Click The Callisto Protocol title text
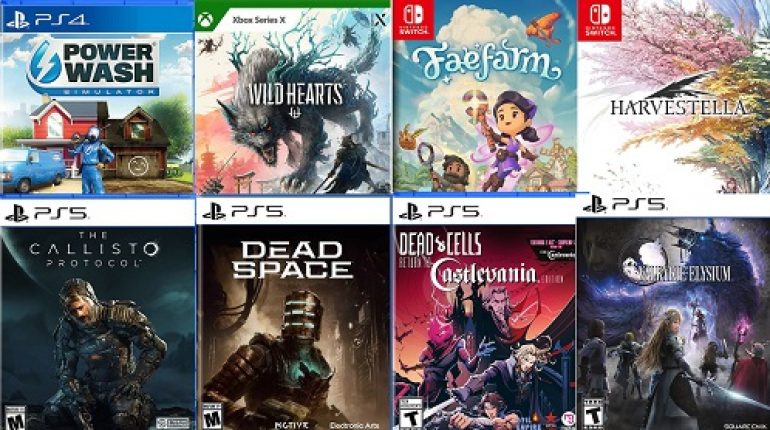This screenshot has width=770, height=430. tap(94, 249)
